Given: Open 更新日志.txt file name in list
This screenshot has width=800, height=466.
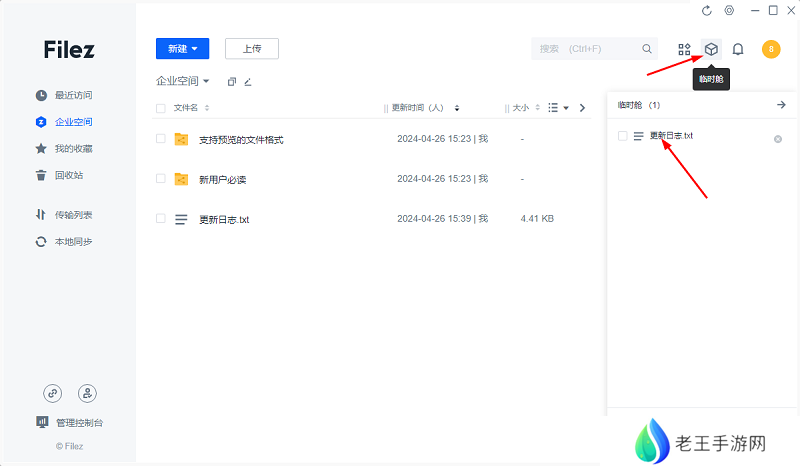Looking at the screenshot, I should 224,219.
